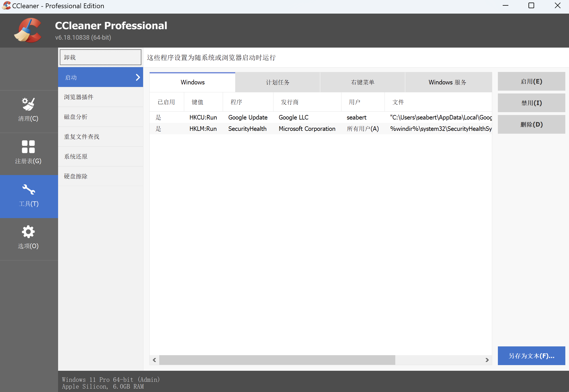The image size is (569, 392).
Task: Click chevron arrow on 启动 menu item
Action: [138, 77]
